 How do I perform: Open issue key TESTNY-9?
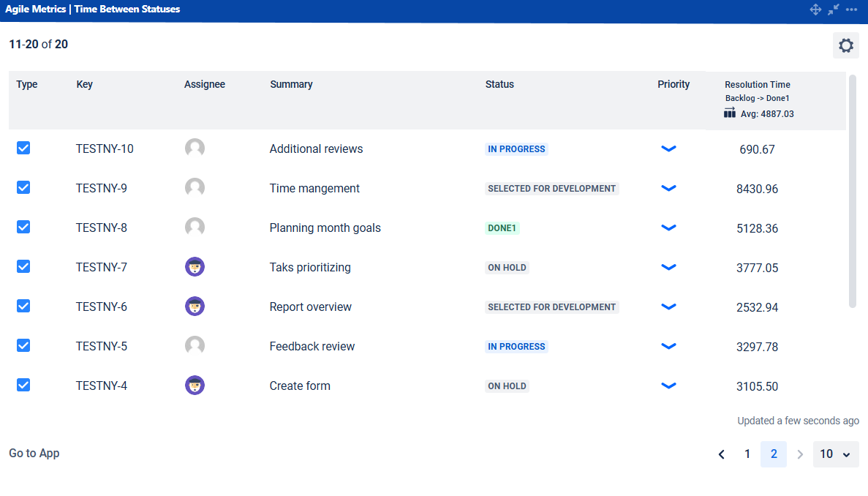[102, 188]
